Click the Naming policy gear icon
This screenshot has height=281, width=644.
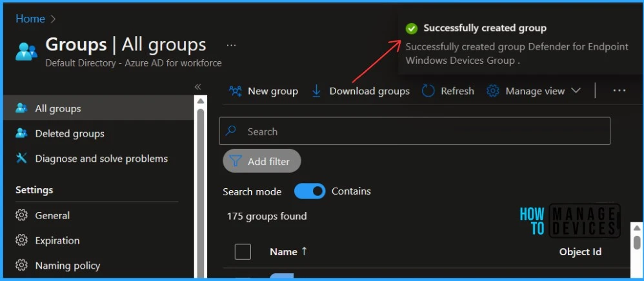tap(21, 266)
